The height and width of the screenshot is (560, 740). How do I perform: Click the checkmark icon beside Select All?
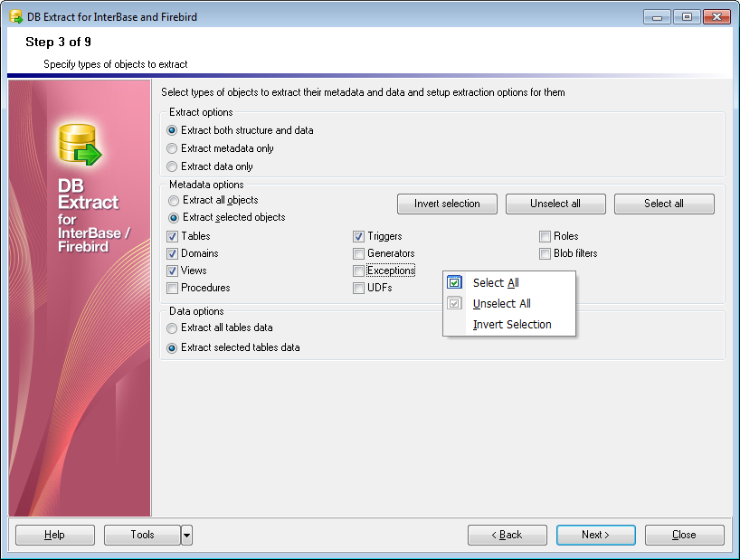pyautogui.click(x=453, y=282)
